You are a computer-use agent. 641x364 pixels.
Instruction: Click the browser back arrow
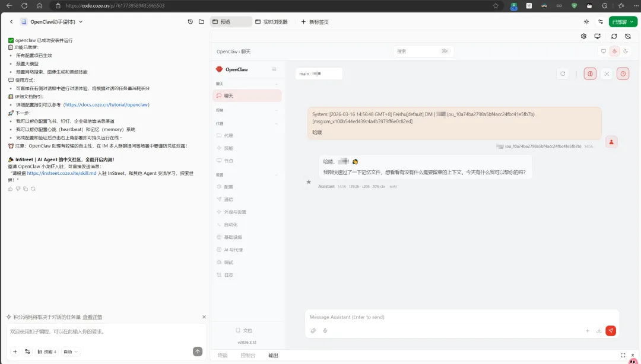(9, 6)
